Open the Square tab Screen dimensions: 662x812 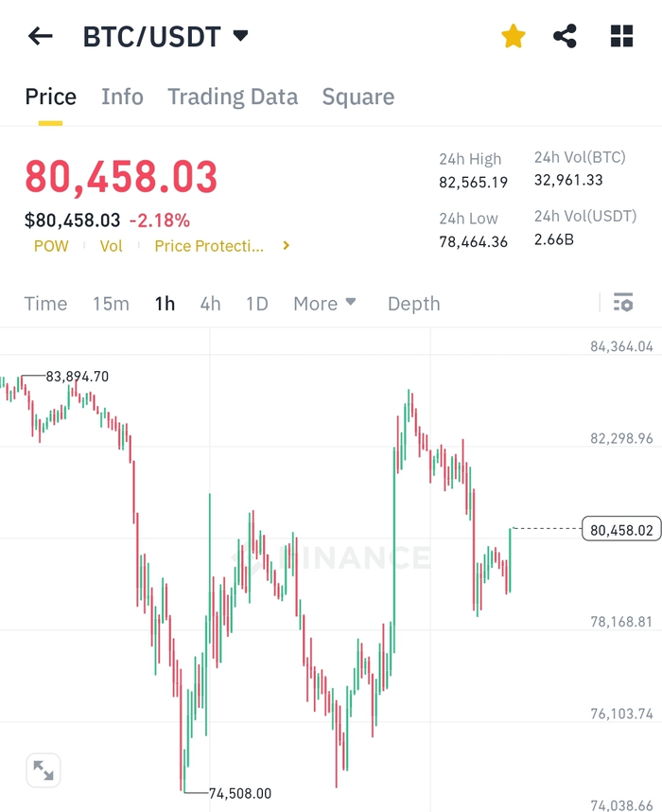(x=358, y=97)
